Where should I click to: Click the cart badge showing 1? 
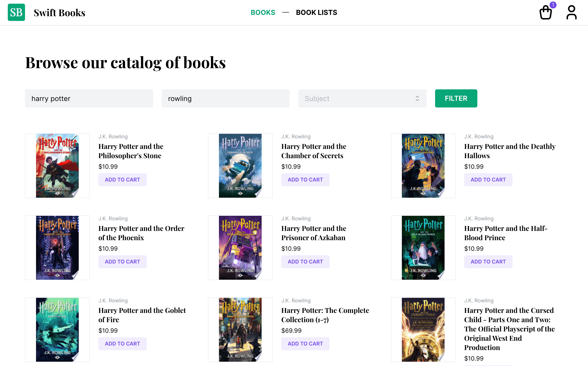click(x=553, y=5)
